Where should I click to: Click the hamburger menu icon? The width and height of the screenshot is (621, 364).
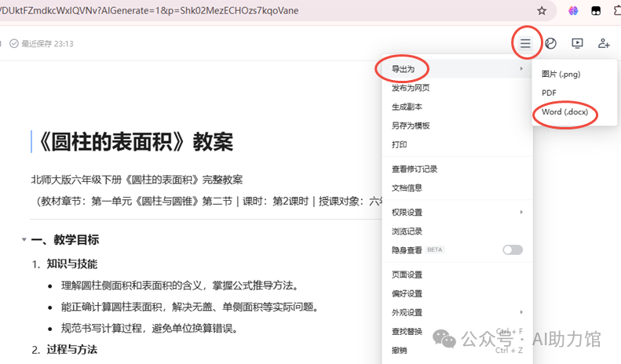pyautogui.click(x=525, y=43)
